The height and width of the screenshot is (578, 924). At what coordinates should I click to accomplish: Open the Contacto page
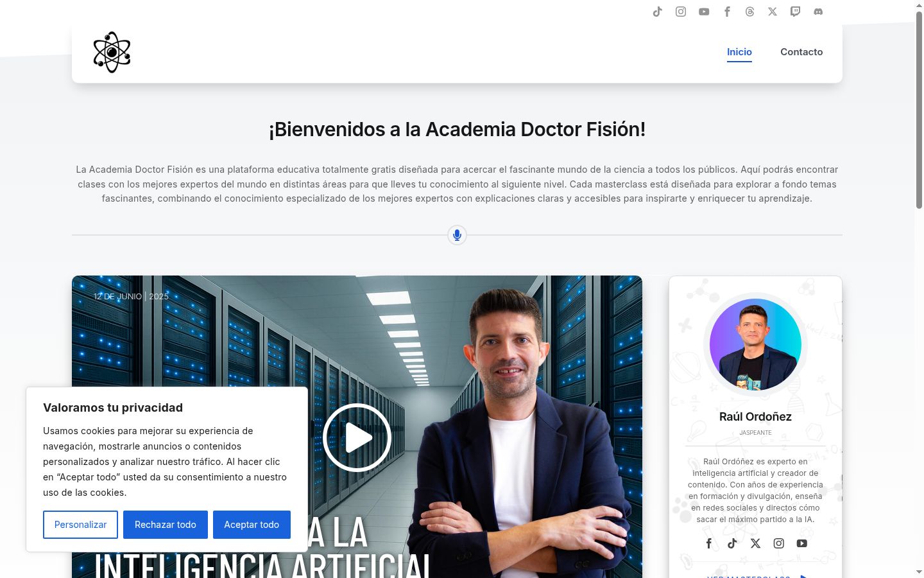(x=801, y=52)
